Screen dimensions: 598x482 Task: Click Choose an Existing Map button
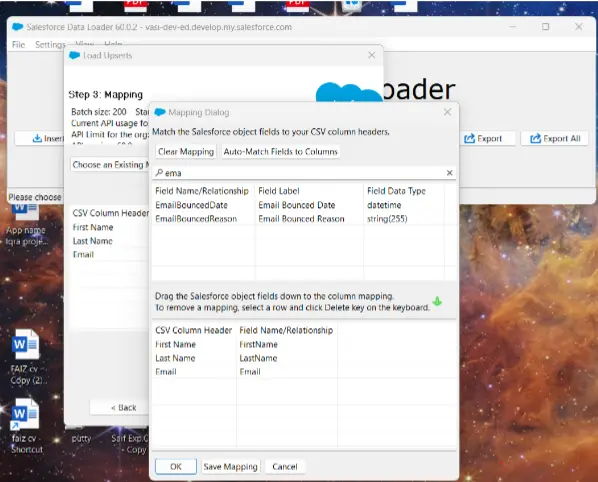point(111,165)
